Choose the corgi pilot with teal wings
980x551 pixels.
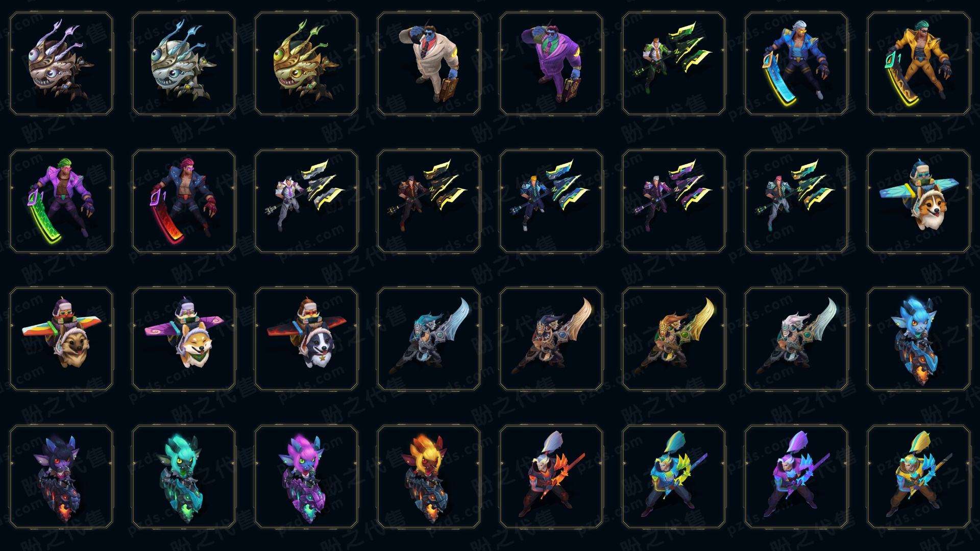(x=919, y=201)
